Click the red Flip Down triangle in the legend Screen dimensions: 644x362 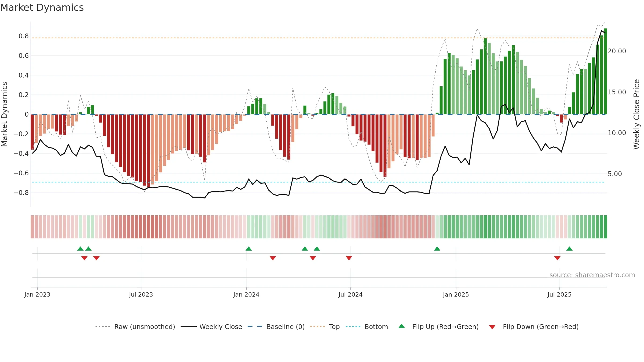492,327
